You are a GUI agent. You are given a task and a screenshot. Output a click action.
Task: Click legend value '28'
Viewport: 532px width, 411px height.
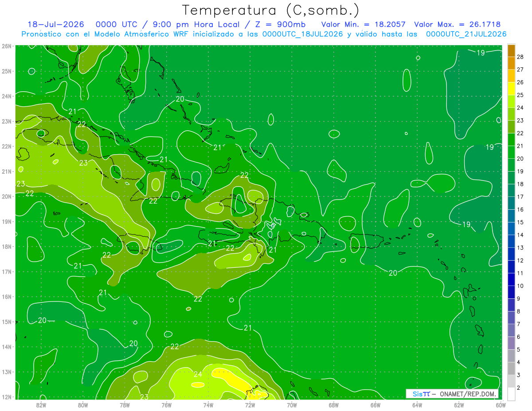[x=520, y=57]
